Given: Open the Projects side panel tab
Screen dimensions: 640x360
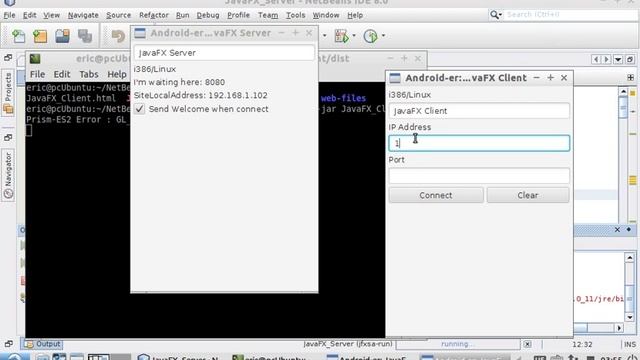Looking at the screenshot, I should (x=8, y=92).
